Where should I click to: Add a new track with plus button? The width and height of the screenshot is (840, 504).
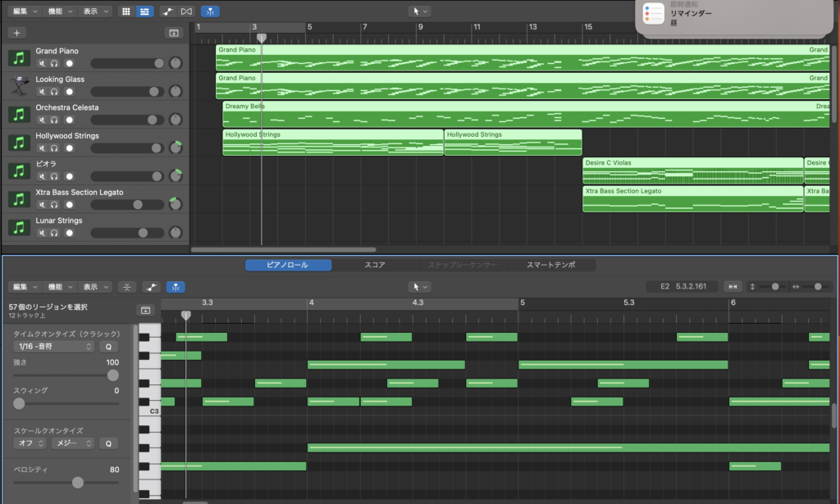click(x=16, y=33)
